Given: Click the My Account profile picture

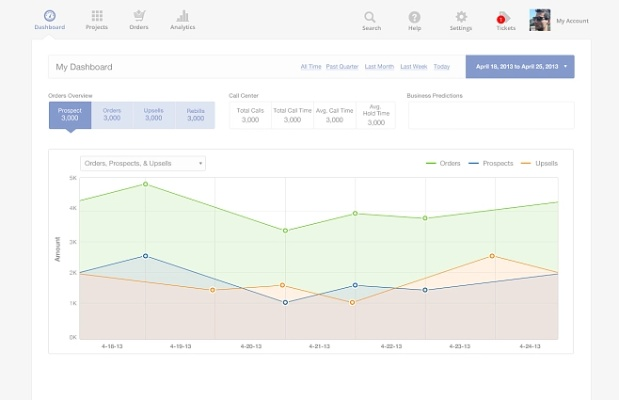Looking at the screenshot, I should tap(540, 19).
